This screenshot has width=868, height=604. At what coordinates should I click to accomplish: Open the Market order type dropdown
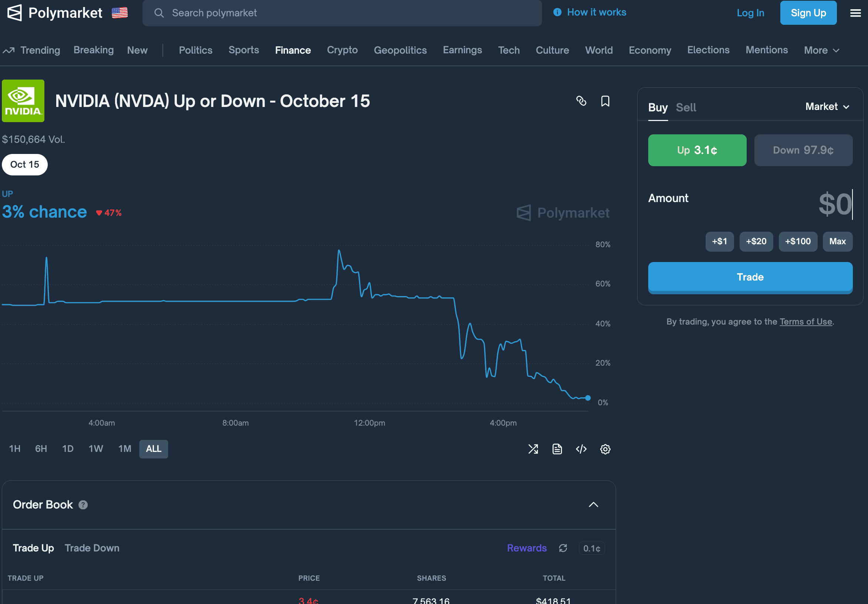[x=827, y=107]
